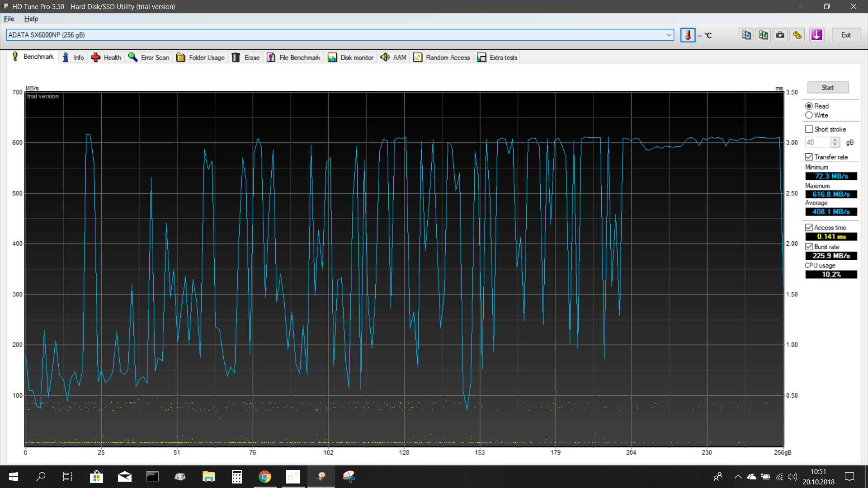
Task: Click the copy text to clipboard icon
Action: 746,35
